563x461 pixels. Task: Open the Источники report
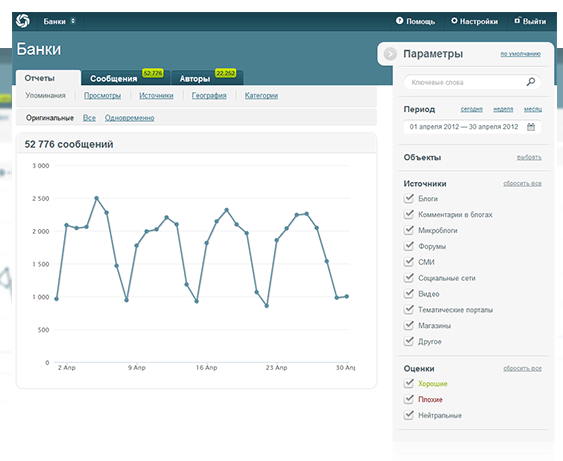pos(156,96)
